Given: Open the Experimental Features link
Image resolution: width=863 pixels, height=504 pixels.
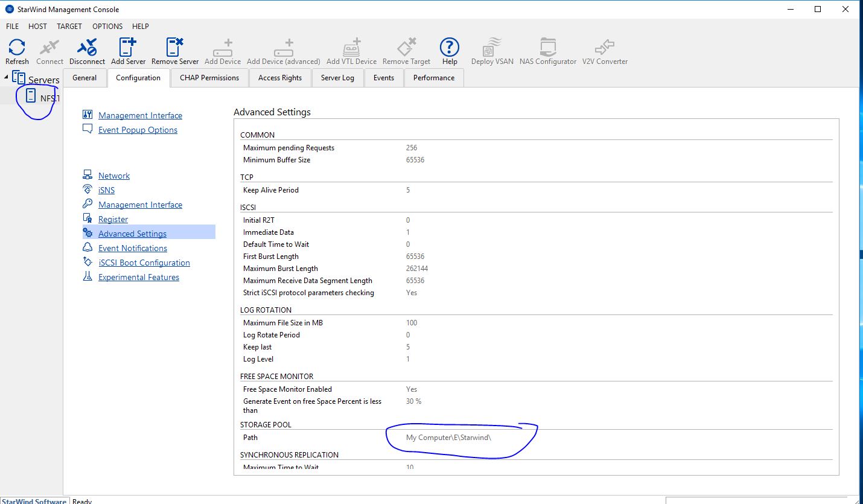Looking at the screenshot, I should point(139,277).
